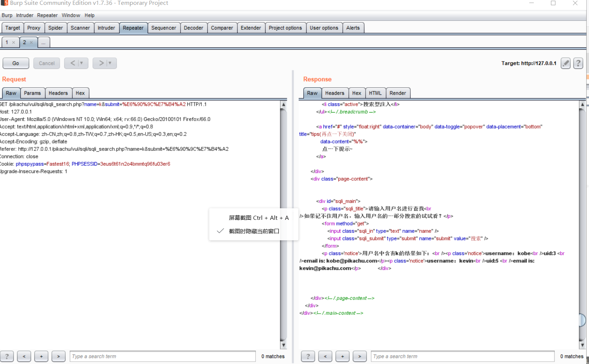The image size is (589, 364).
Task: Close Repeater tab 2 with its x icon
Action: (x=31, y=42)
